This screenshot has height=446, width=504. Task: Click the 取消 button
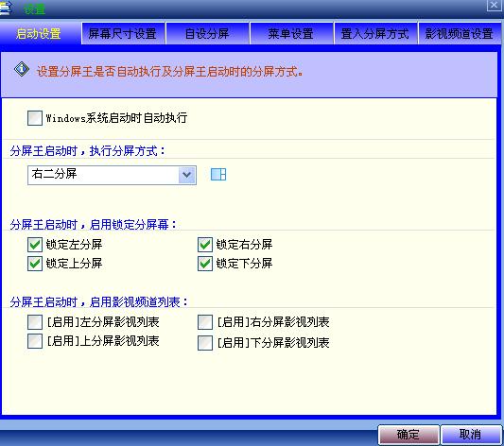coord(471,435)
